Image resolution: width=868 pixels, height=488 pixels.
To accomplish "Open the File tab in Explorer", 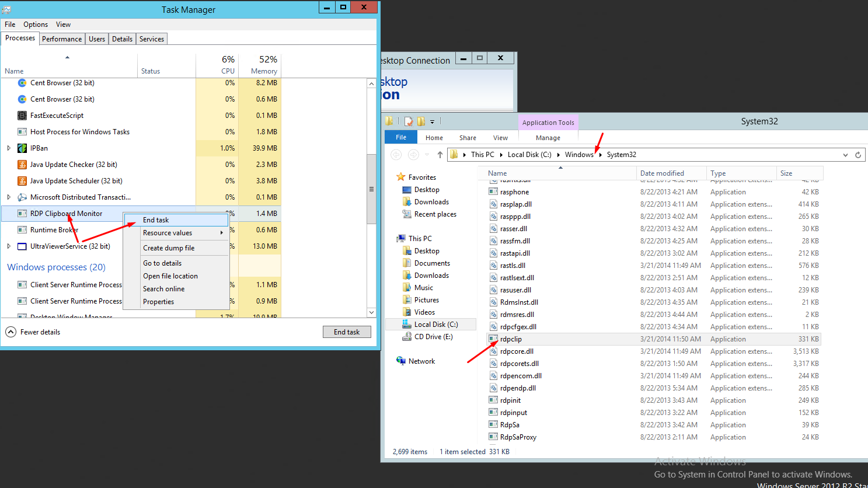I will [x=401, y=137].
